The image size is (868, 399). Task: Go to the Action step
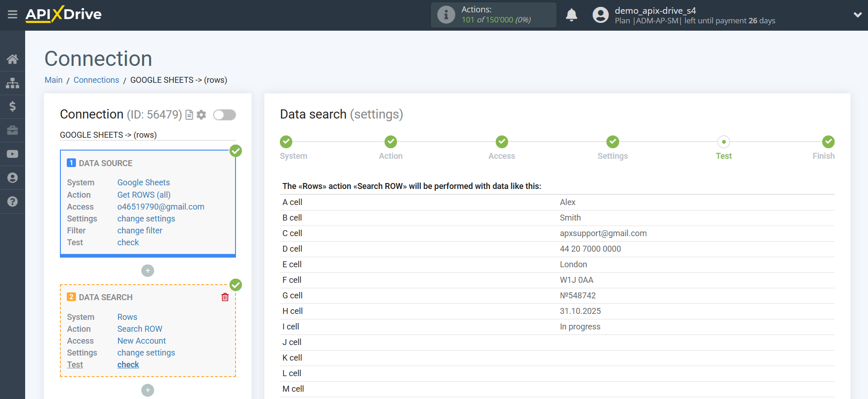(x=391, y=142)
